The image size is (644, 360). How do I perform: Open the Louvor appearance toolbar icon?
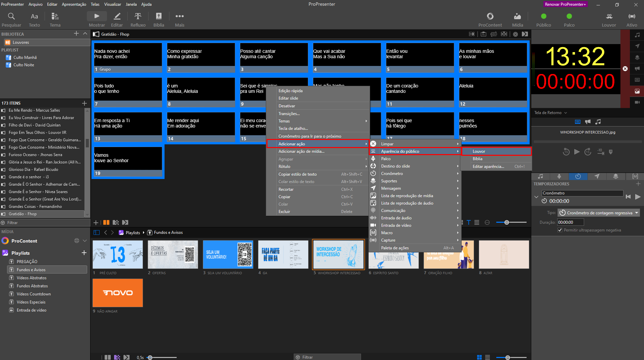pyautogui.click(x=609, y=20)
